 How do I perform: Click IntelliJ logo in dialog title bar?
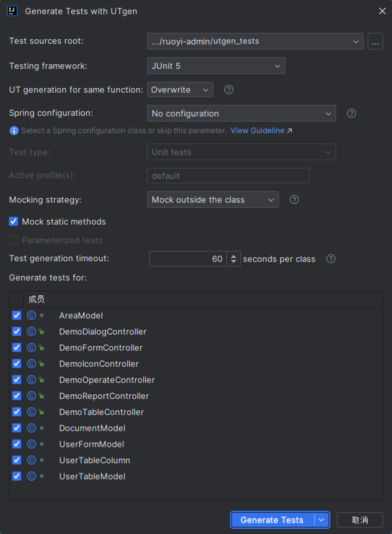12,11
